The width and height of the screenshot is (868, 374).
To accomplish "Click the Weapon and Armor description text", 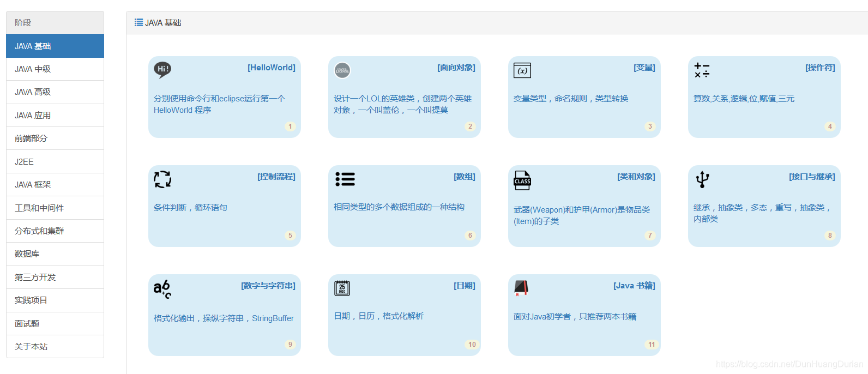I will [582, 215].
